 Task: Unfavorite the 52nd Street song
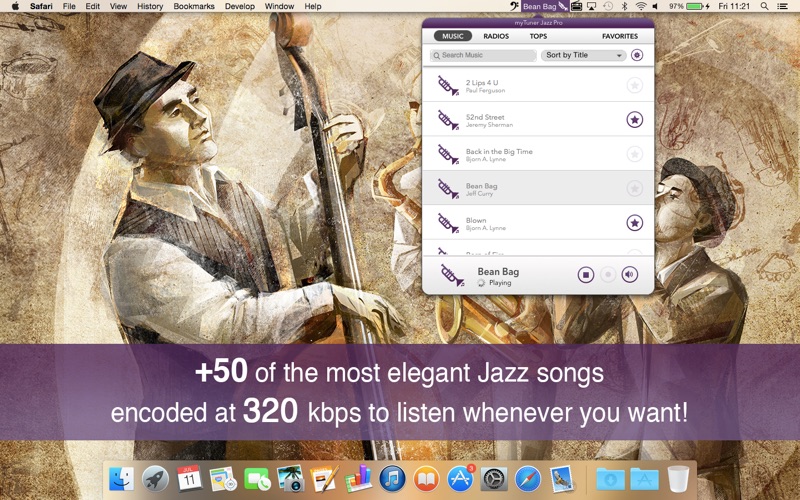coord(634,119)
